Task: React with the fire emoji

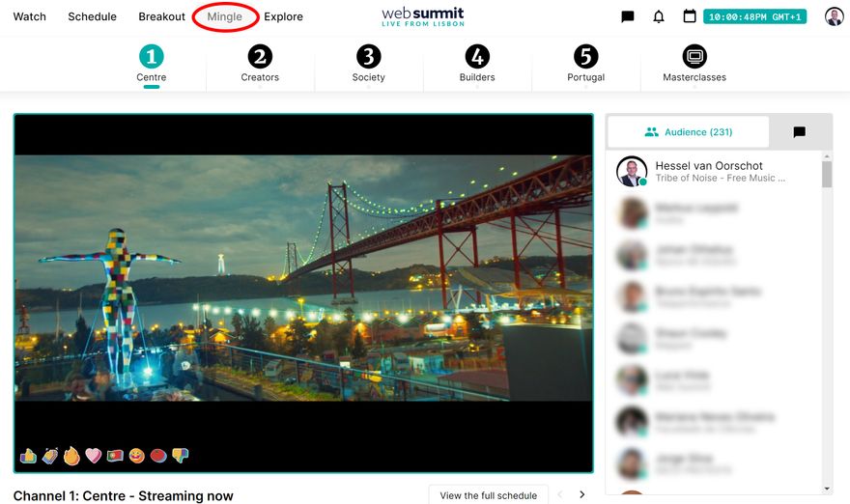Action: pos(71,456)
